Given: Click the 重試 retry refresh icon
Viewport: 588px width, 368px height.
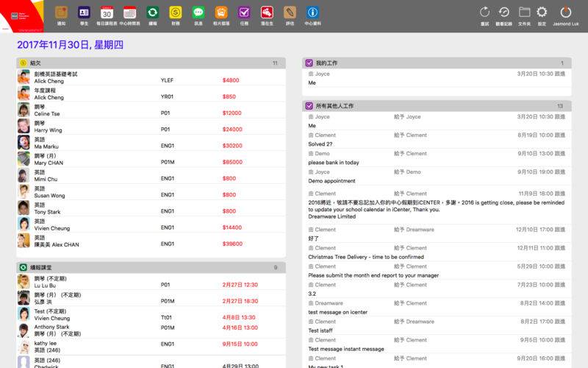Looking at the screenshot, I should (484, 13).
